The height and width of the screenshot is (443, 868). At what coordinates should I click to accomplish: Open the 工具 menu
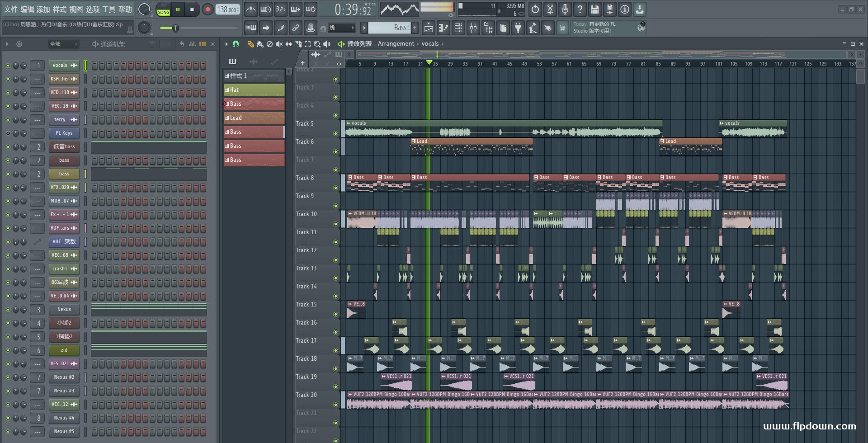(x=108, y=9)
